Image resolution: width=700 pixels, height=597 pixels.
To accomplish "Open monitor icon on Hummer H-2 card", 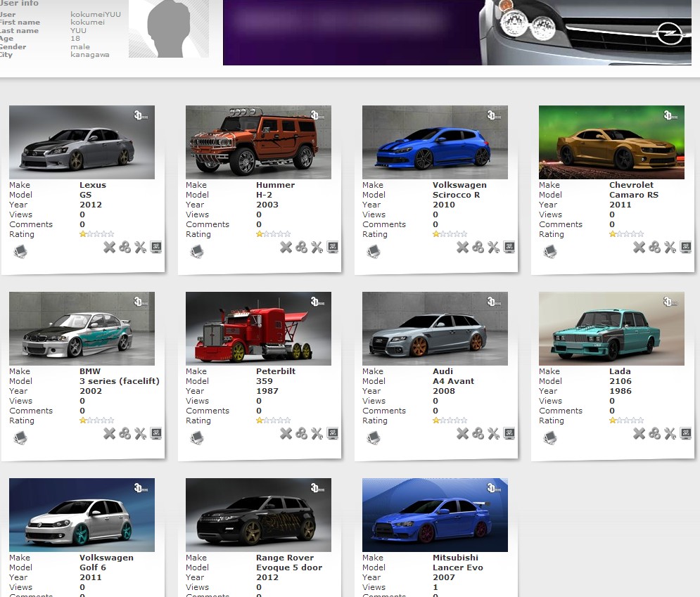I will [333, 248].
